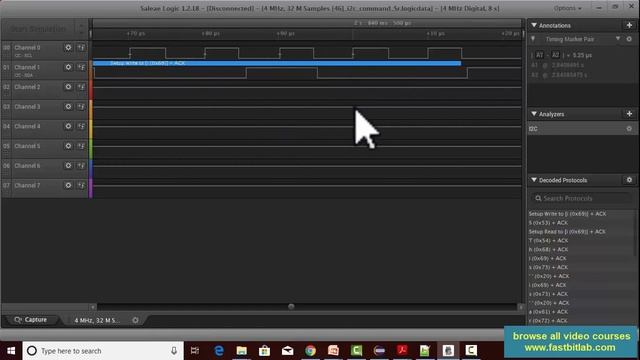Image resolution: width=640 pixels, height=360 pixels.
Task: Click the A2 timing marker button
Action: point(555,55)
